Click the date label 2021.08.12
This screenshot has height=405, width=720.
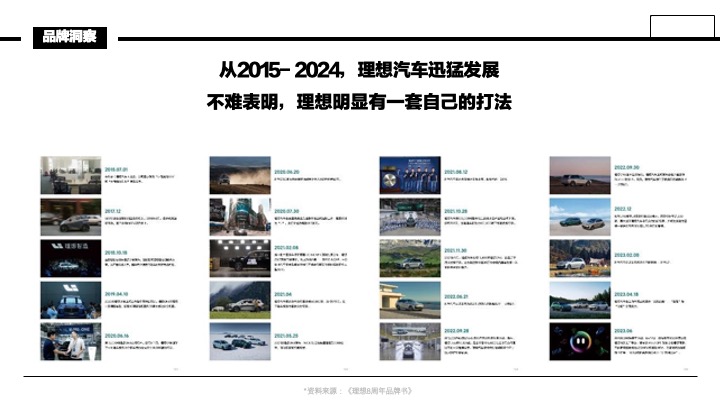pyautogui.click(x=456, y=172)
